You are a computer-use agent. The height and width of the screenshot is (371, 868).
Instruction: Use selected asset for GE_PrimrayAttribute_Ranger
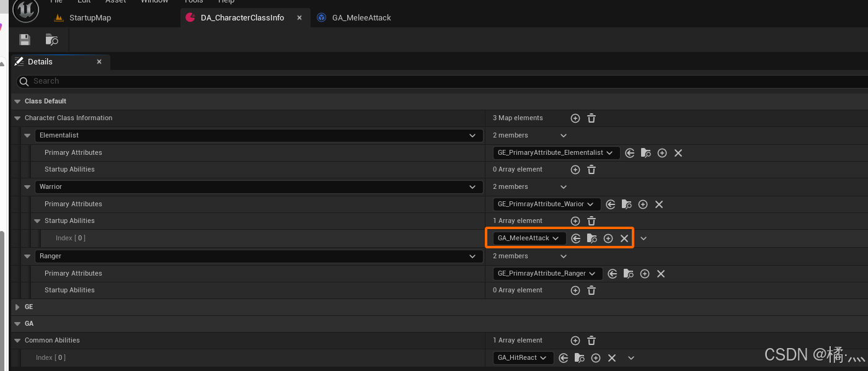613,273
